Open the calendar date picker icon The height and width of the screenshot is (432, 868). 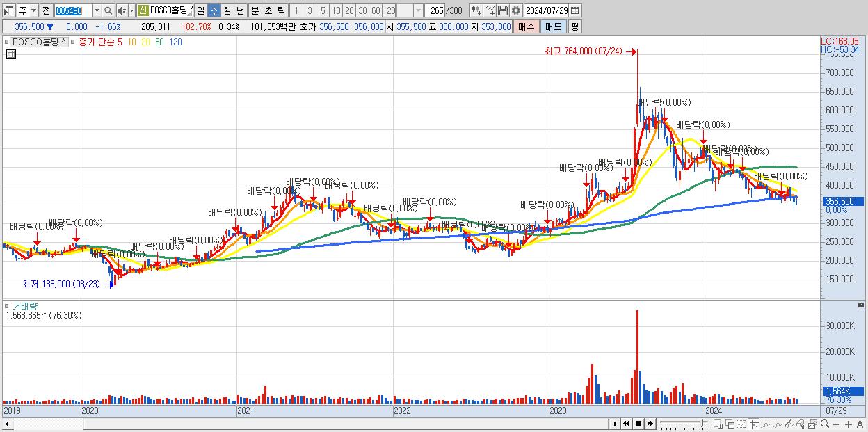pyautogui.click(x=574, y=10)
